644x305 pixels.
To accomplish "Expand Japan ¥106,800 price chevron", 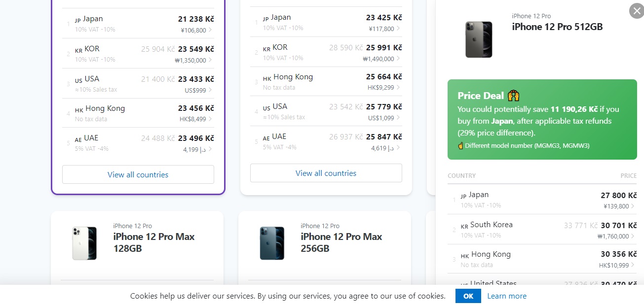I will (211, 31).
